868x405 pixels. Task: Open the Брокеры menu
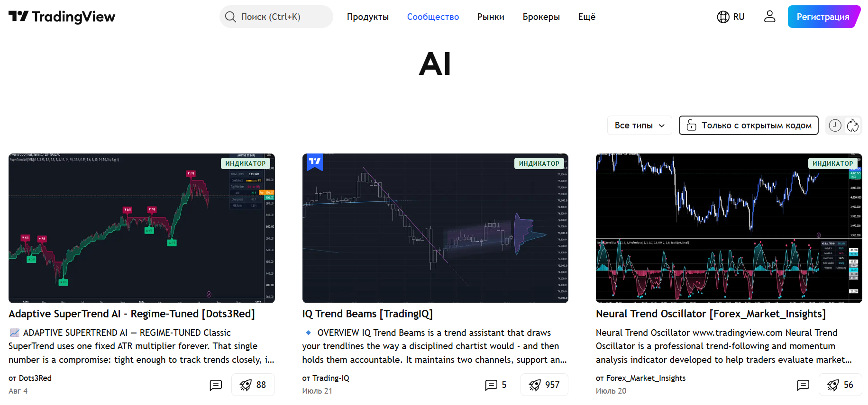point(541,17)
